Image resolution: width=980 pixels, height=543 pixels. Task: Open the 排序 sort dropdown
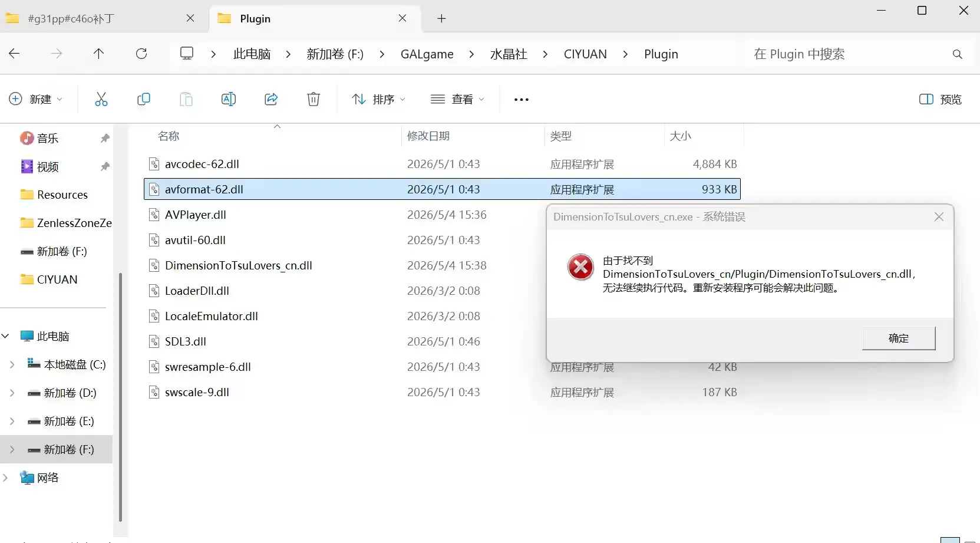378,99
